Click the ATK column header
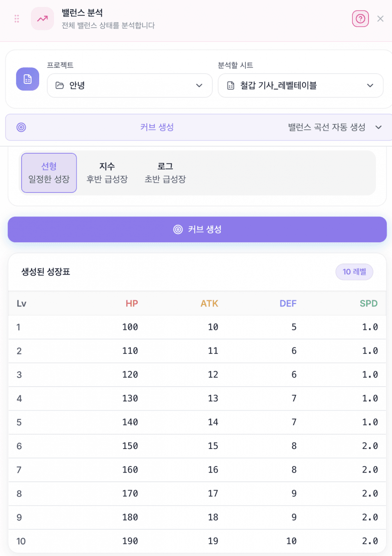Image resolution: width=392 pixels, height=556 pixels. coord(209,303)
